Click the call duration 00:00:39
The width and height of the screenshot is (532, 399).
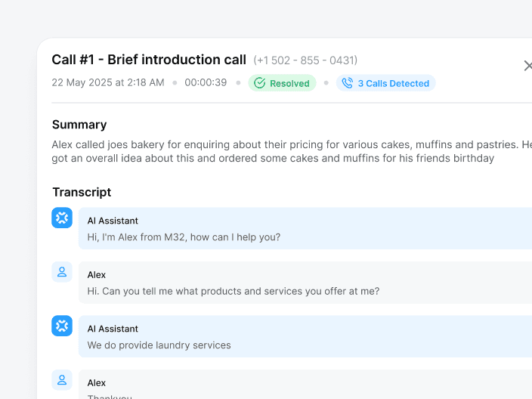pos(206,82)
